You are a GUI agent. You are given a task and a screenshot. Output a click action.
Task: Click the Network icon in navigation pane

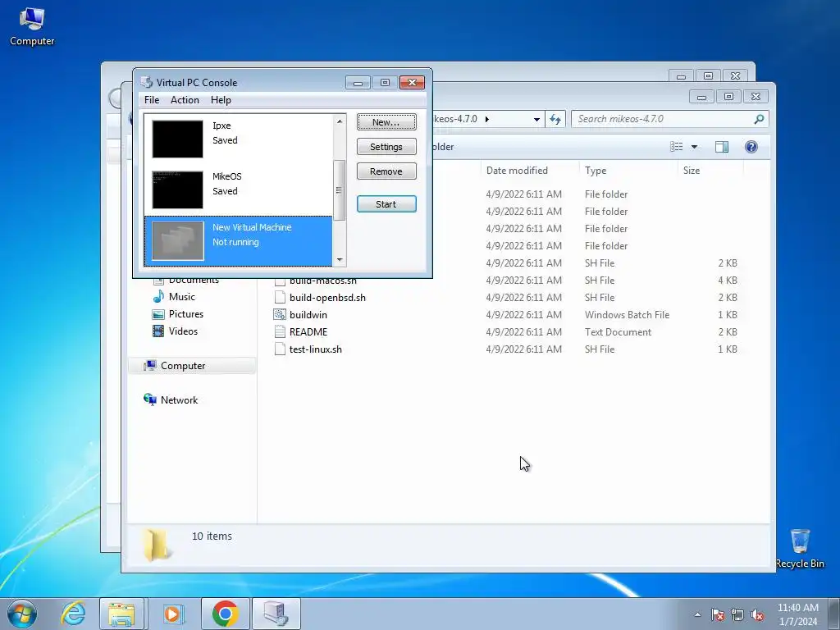coord(149,399)
